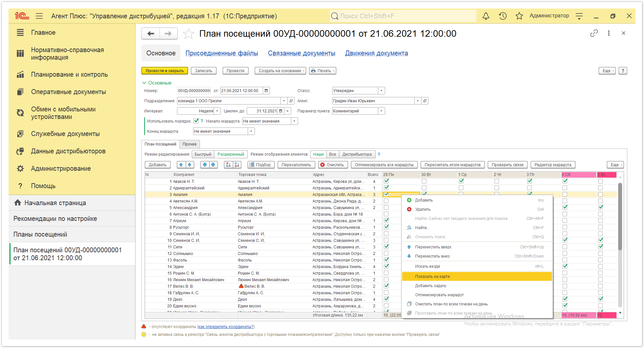Open Подразделение dropdown list

(x=284, y=101)
